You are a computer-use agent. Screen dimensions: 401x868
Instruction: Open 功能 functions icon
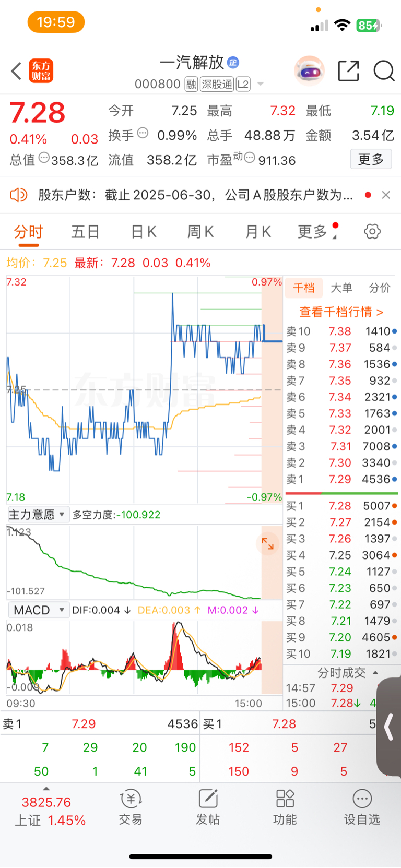tap(285, 807)
